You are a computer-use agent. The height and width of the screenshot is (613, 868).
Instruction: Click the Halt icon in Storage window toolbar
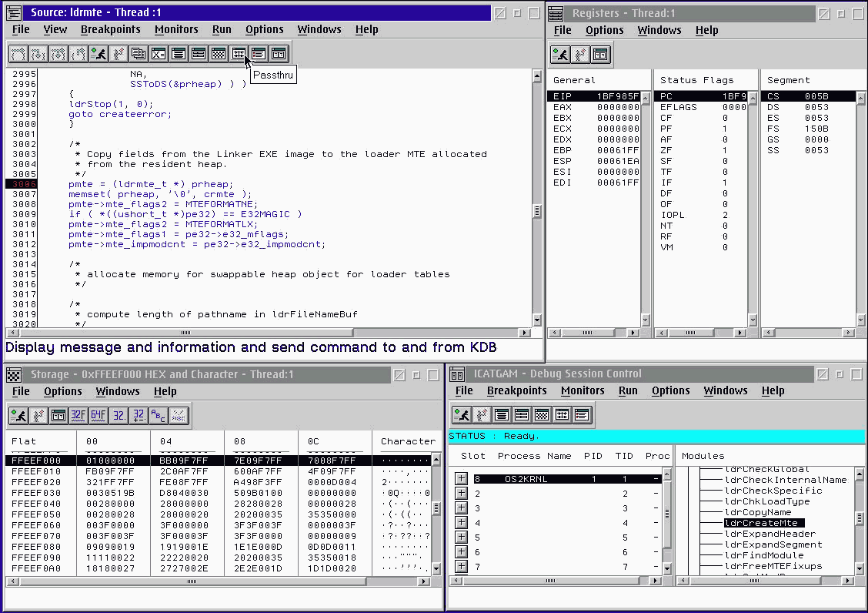pyautogui.click(x=38, y=416)
